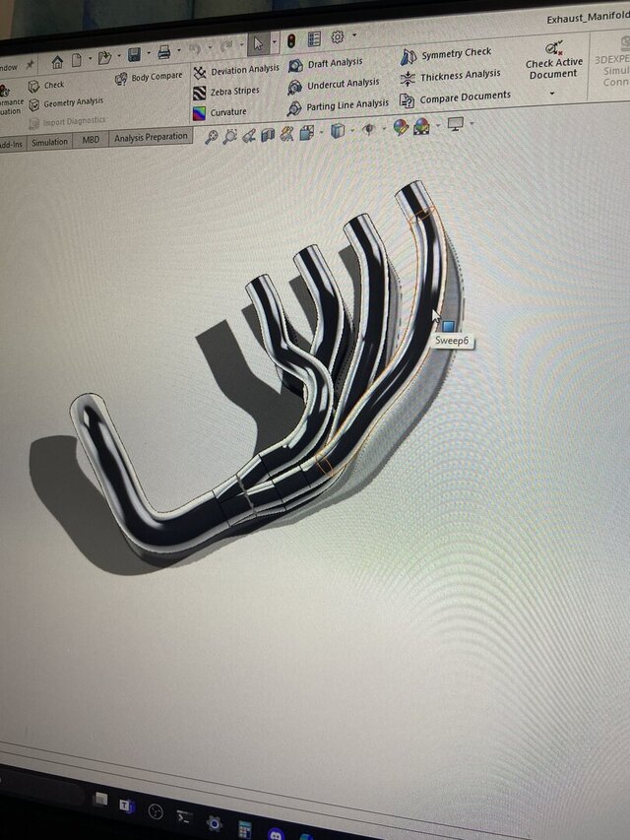
Task: Launch Symmetry Check
Action: click(455, 54)
